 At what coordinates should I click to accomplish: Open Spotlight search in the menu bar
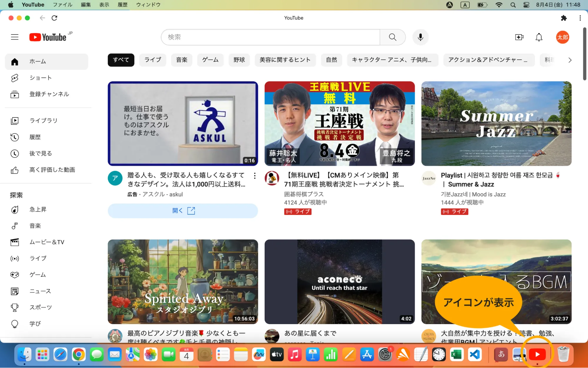(x=513, y=5)
